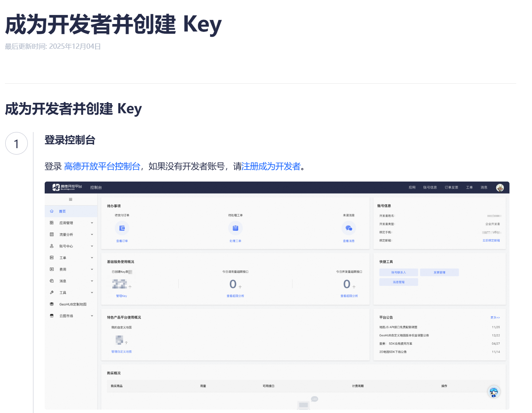Open announcement 2D地图SDK下线公告
This screenshot has height=413, width=532.
point(393,352)
